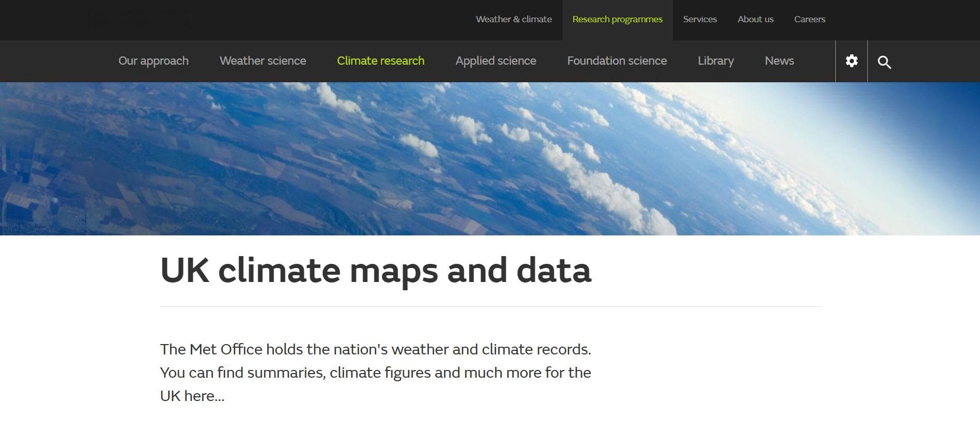980x446 pixels.
Task: Open Weather & climate top menu
Action: (514, 19)
